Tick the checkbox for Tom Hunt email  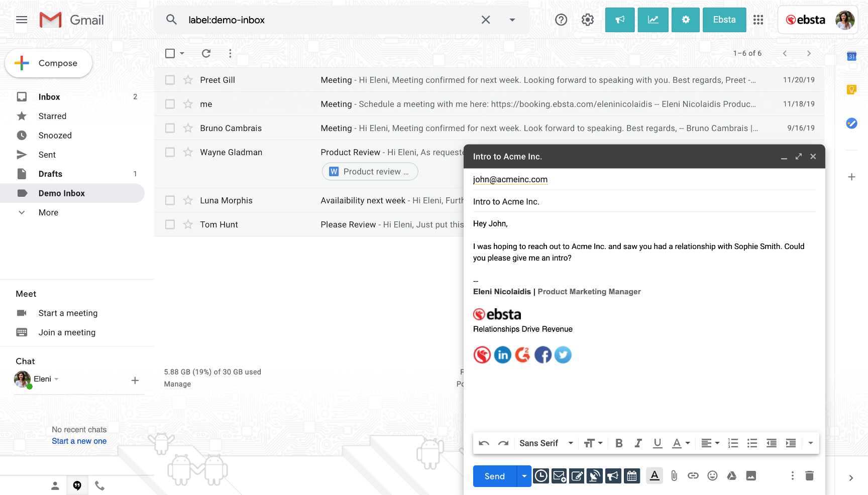coord(170,224)
